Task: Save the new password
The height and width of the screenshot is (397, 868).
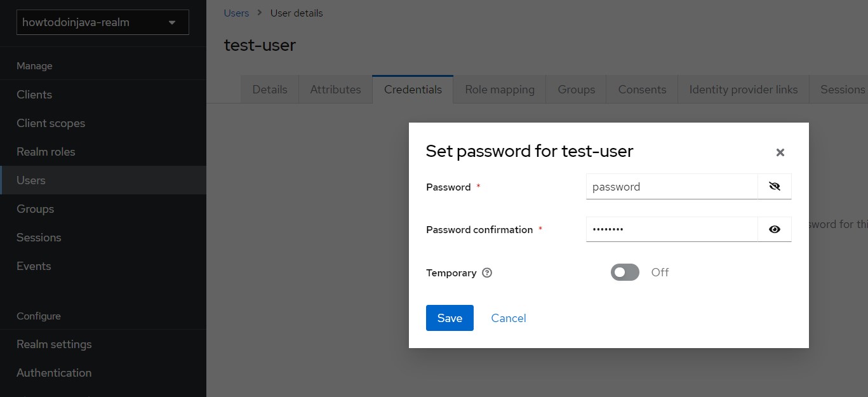Action: pos(450,318)
